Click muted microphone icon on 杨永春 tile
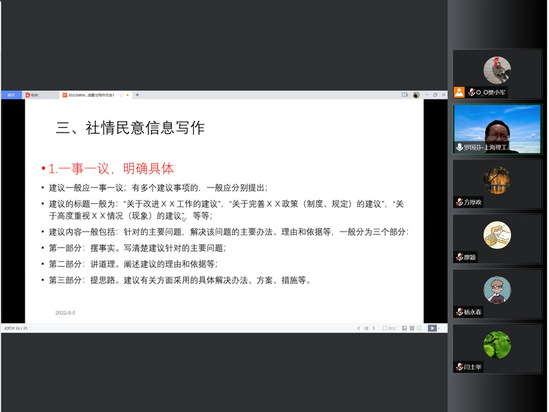This screenshot has width=549, height=412. point(460,312)
